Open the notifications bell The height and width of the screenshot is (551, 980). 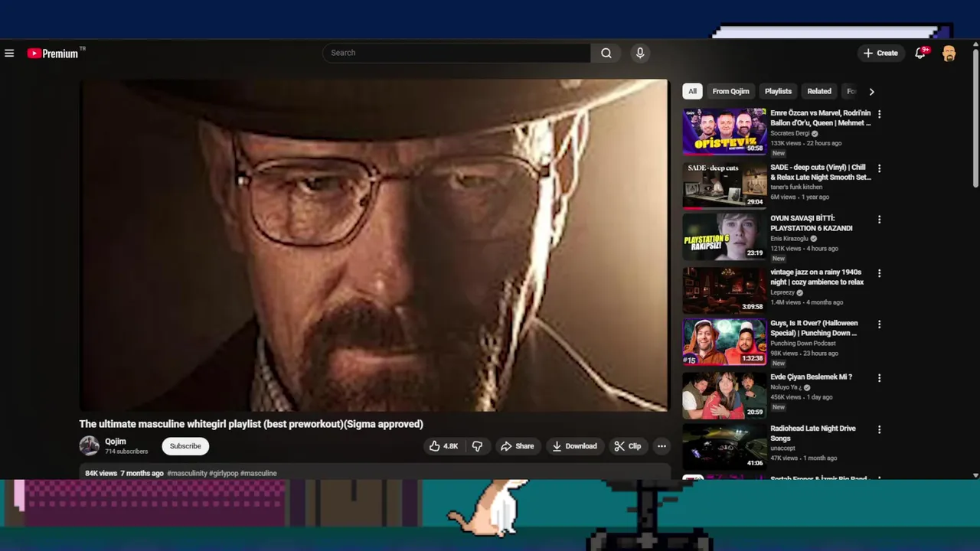pos(920,53)
